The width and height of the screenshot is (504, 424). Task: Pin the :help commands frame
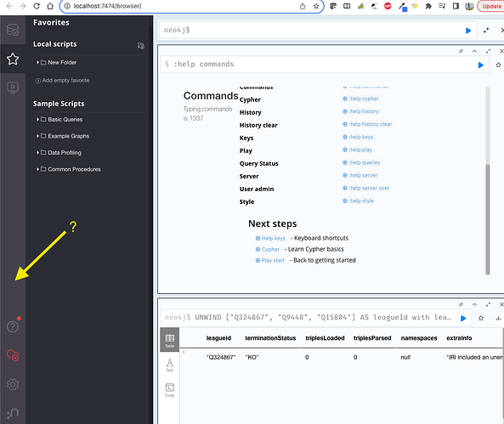pos(461,51)
